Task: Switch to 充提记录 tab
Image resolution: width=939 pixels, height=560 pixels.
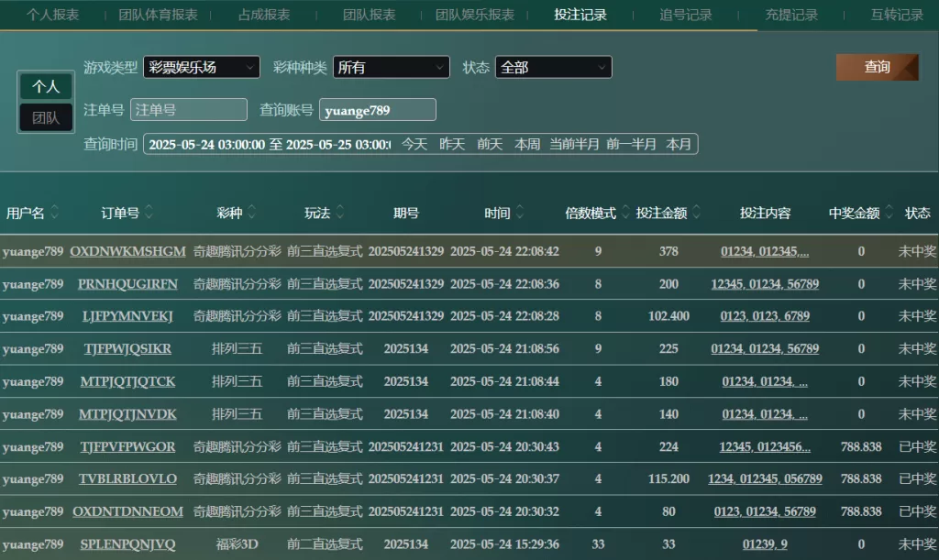Action: point(791,15)
